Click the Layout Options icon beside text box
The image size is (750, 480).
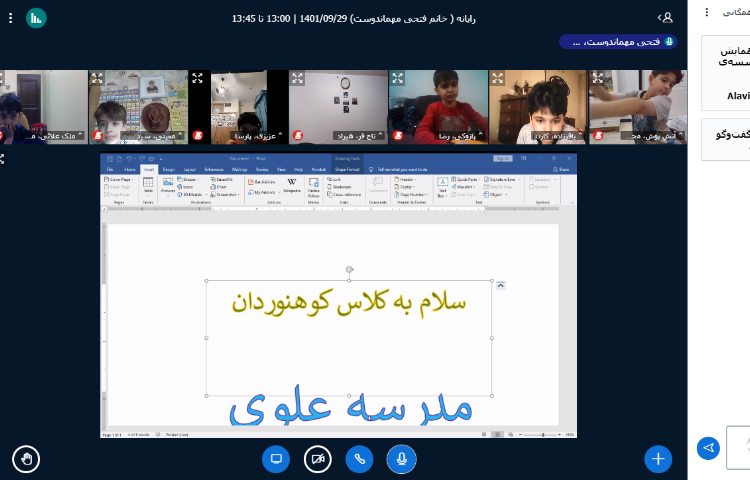(x=500, y=285)
